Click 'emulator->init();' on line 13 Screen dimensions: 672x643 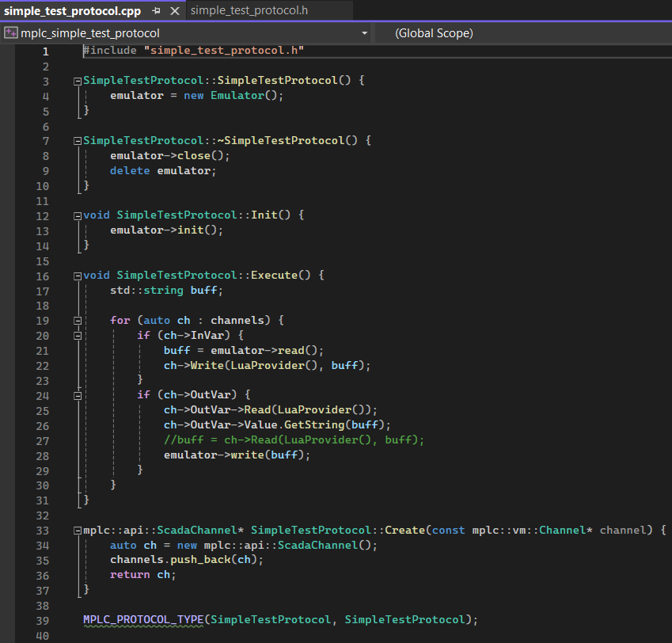click(x=166, y=230)
